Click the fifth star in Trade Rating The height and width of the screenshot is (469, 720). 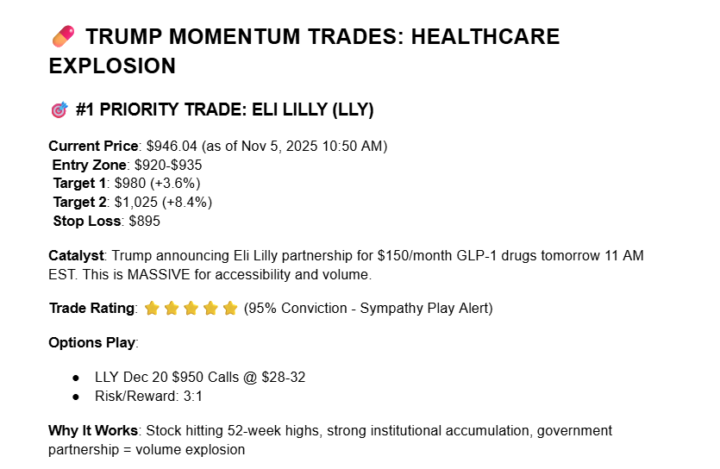230,308
